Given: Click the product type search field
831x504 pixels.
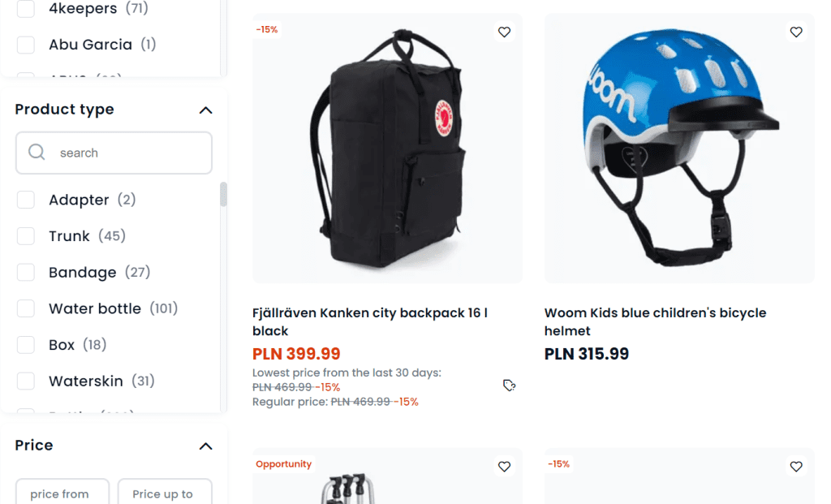Looking at the screenshot, I should tap(130, 153).
